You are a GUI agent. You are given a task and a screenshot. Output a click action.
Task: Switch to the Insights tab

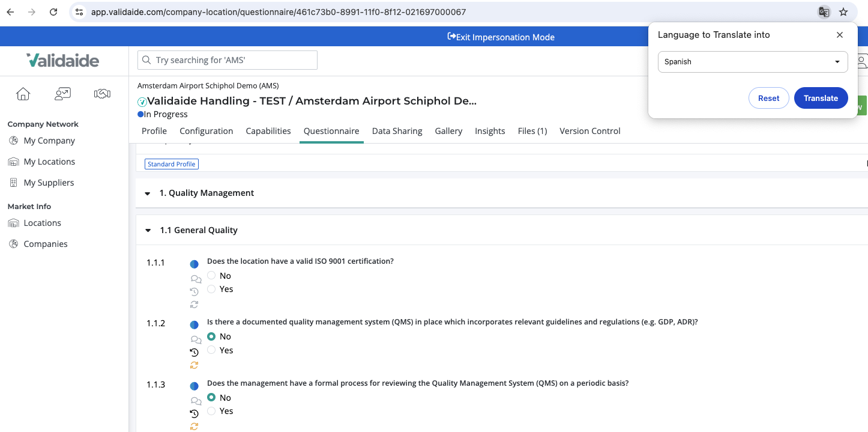pyautogui.click(x=490, y=131)
